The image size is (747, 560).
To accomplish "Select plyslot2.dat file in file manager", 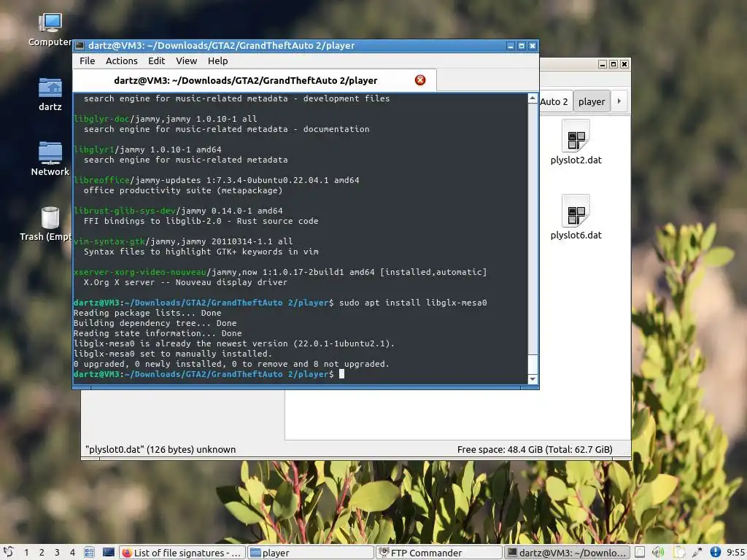I will [576, 142].
